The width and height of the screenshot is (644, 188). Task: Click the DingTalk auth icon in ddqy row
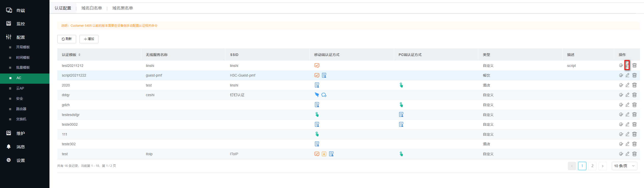(317, 95)
